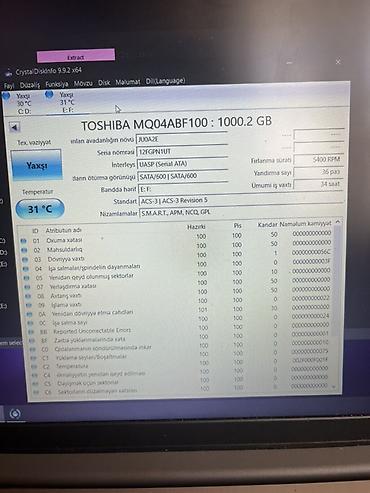
Task: Click status dot for attribute ID 0A
Action: (x=29, y=314)
